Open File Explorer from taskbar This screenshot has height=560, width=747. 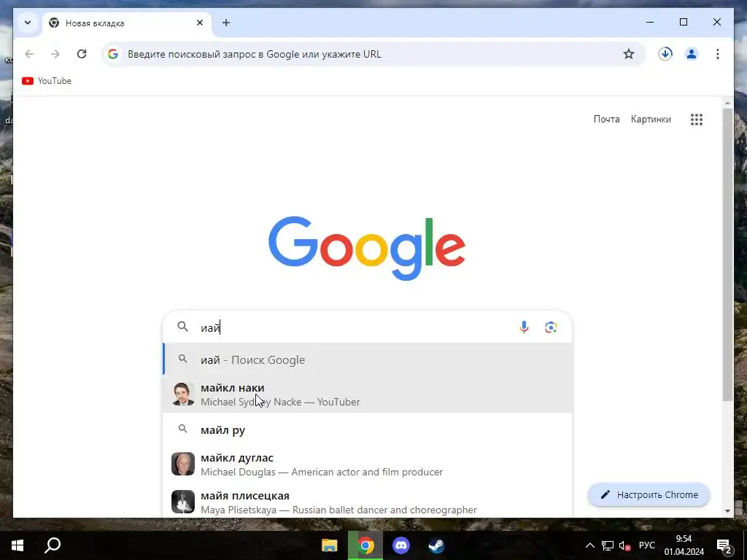coord(330,545)
